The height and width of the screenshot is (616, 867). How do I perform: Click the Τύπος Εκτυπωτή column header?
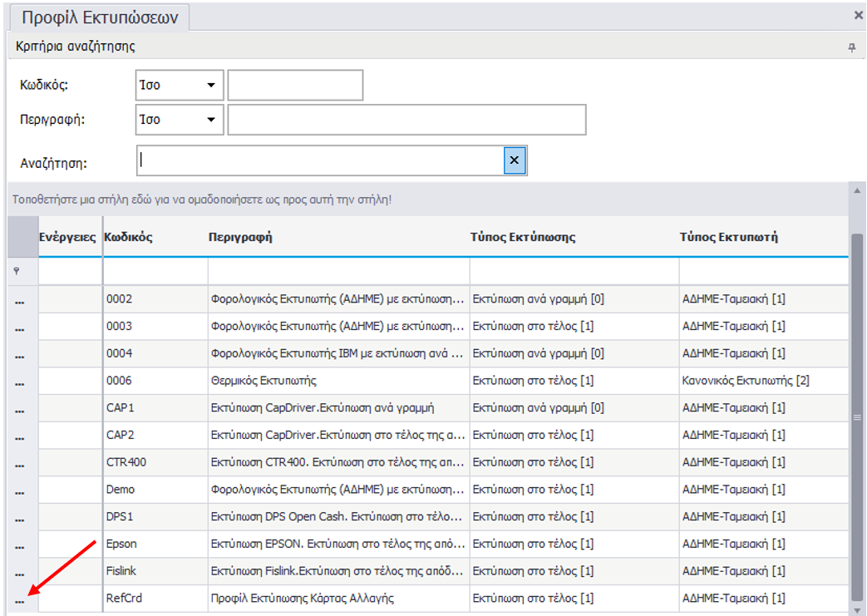(728, 237)
